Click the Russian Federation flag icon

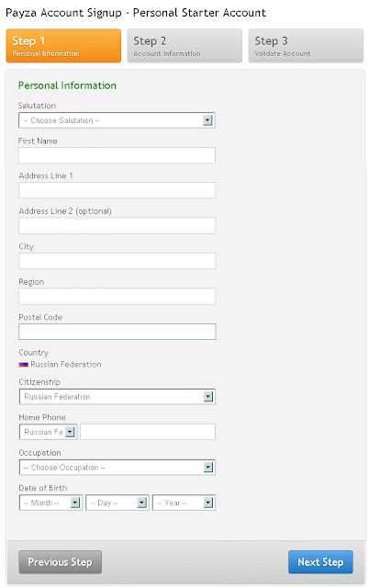tap(24, 364)
